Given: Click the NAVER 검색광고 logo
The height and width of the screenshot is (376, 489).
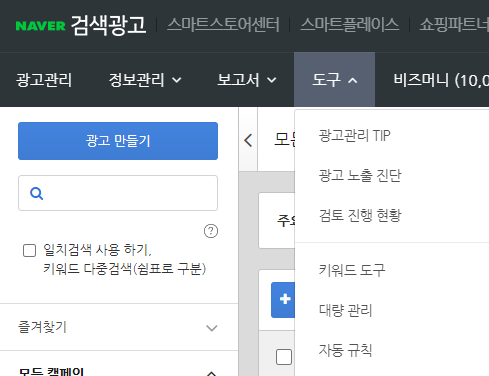Looking at the screenshot, I should point(81,25).
